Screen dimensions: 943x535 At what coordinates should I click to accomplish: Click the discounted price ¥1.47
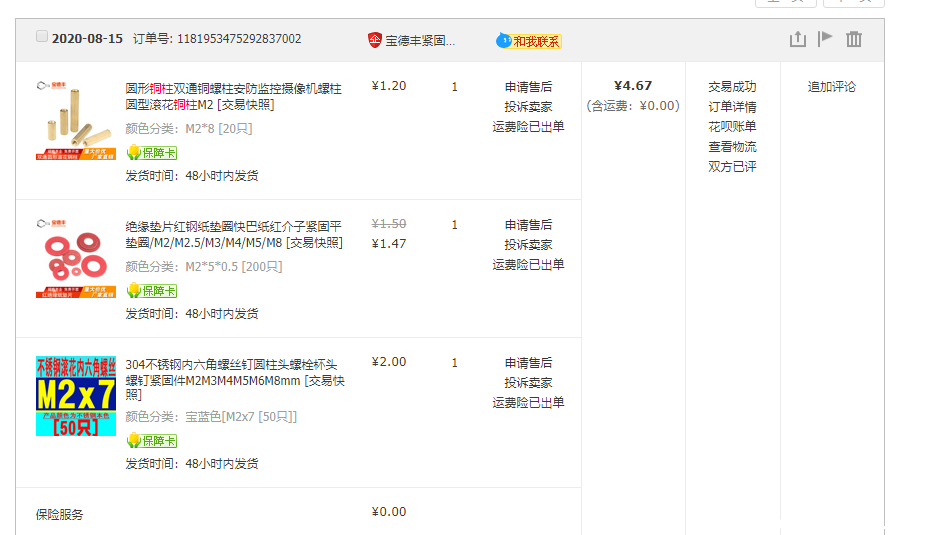(389, 244)
